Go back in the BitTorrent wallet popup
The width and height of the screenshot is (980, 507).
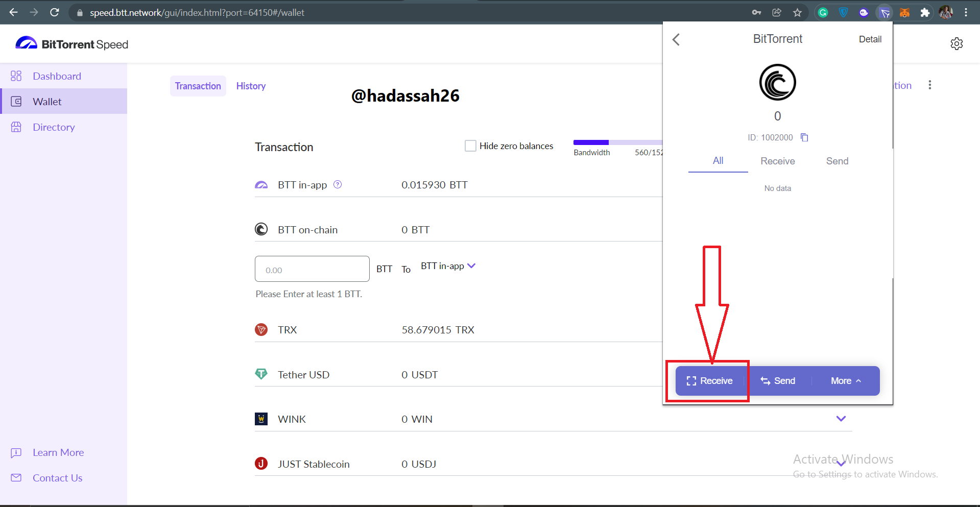pyautogui.click(x=676, y=39)
